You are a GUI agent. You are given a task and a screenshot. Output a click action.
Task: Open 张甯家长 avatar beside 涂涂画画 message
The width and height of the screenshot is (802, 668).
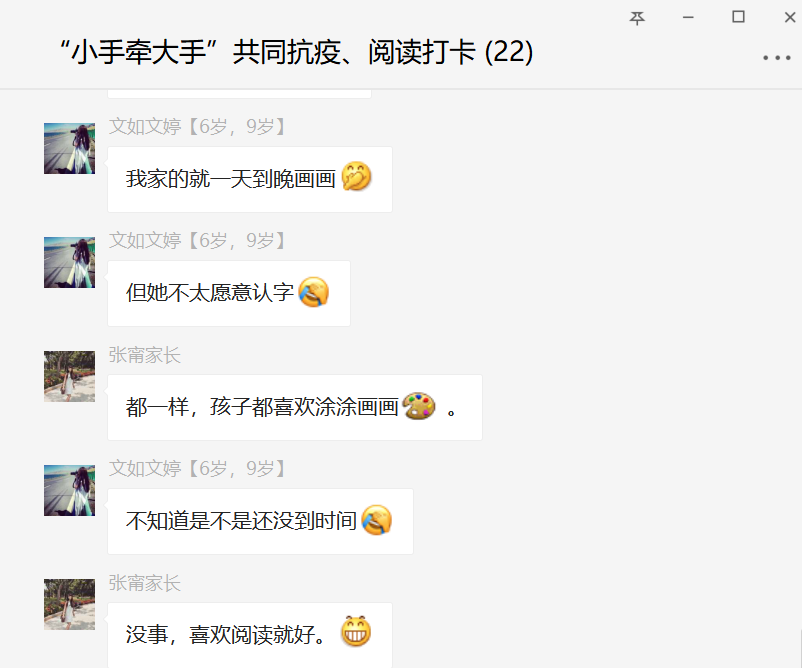[70, 376]
